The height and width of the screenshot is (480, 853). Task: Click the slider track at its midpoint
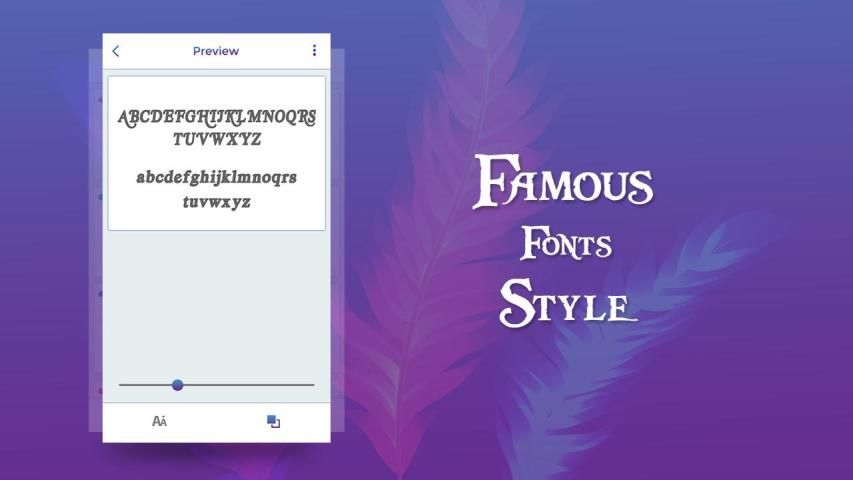tap(217, 384)
